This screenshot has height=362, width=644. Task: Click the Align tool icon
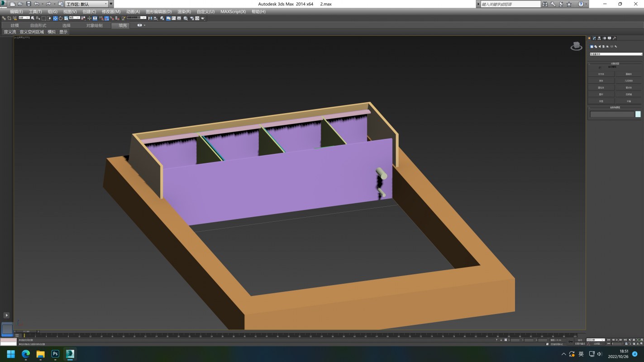pos(156,18)
